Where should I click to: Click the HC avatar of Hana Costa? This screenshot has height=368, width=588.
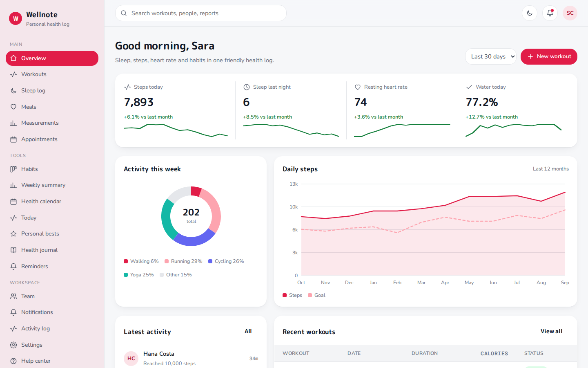click(131, 358)
